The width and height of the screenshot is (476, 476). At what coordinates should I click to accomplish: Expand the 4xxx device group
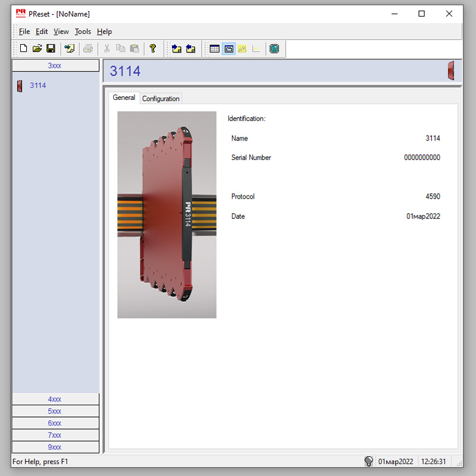55,399
